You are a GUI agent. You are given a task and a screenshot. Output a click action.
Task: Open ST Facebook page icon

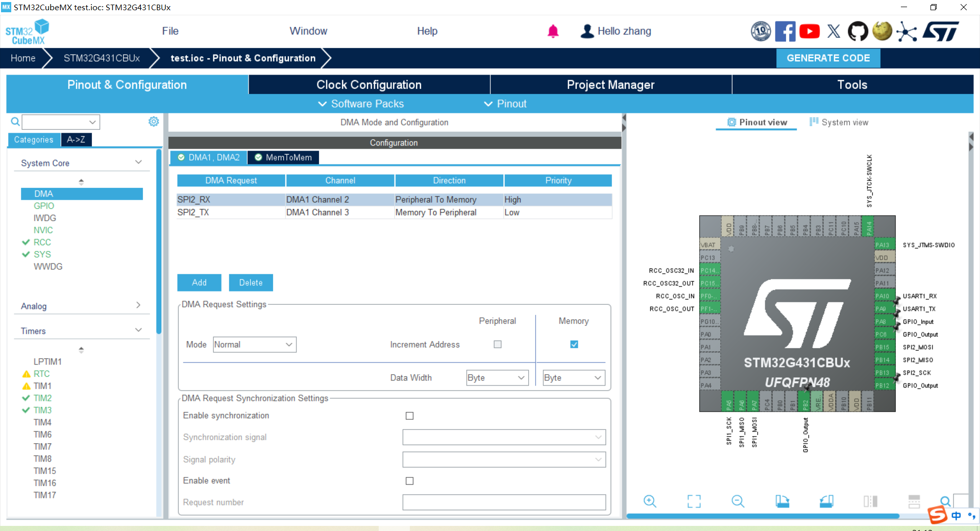pos(785,31)
